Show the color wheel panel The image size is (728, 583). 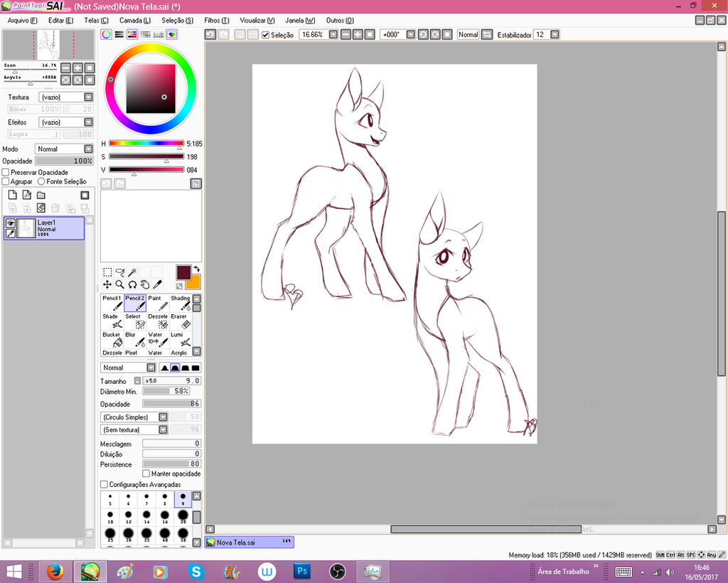(x=107, y=34)
